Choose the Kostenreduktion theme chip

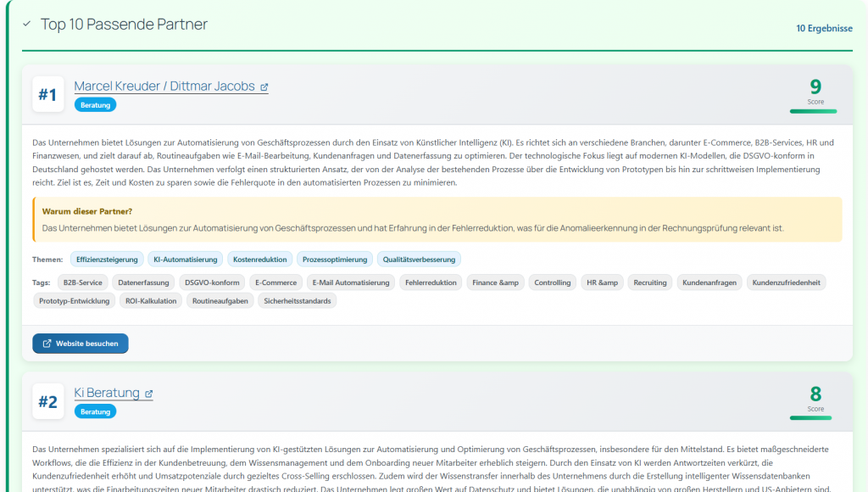pos(260,260)
